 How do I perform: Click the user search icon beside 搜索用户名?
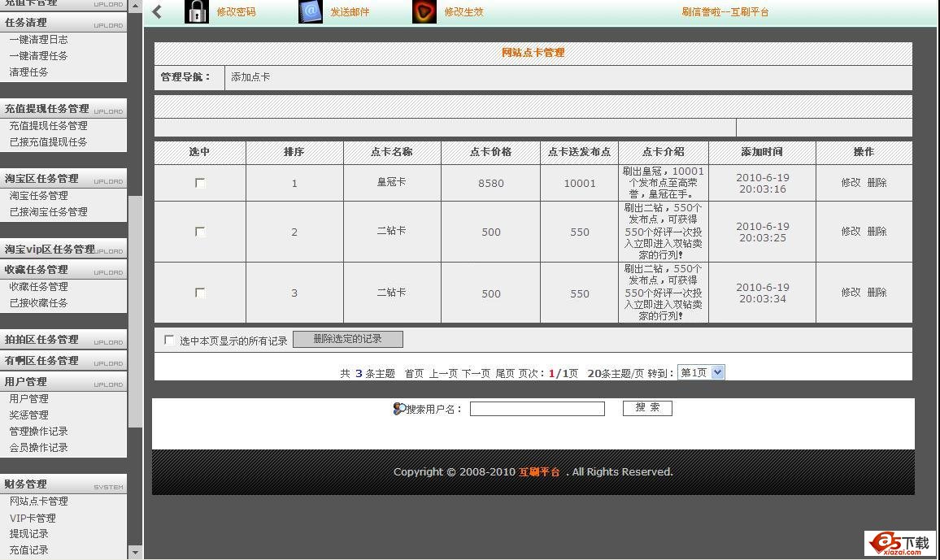[x=398, y=409]
